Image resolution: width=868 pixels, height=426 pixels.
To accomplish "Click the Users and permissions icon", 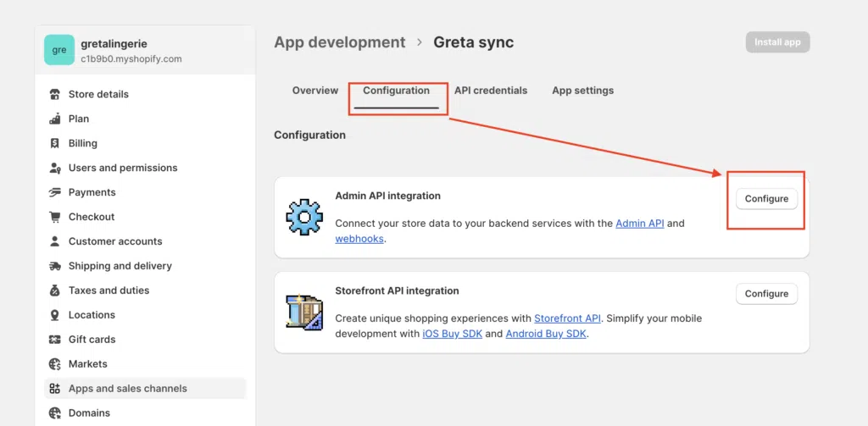I will 55,168.
